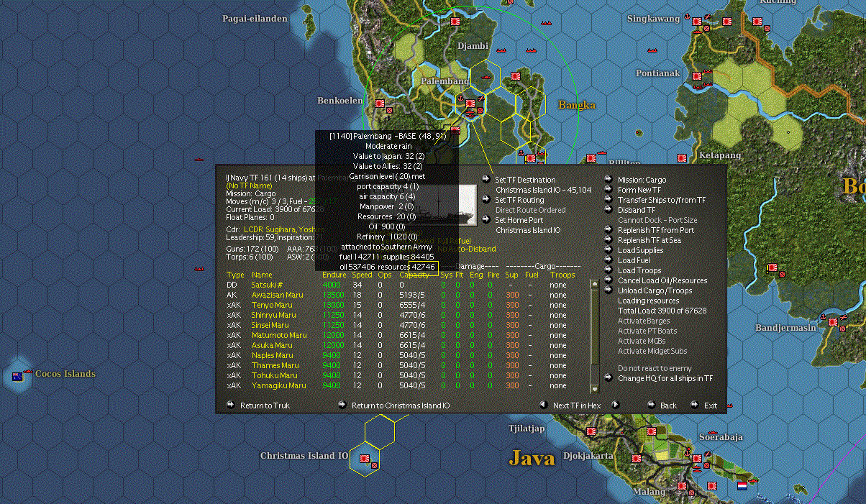Click next arrow right of Next TF in Hex

(x=615, y=405)
